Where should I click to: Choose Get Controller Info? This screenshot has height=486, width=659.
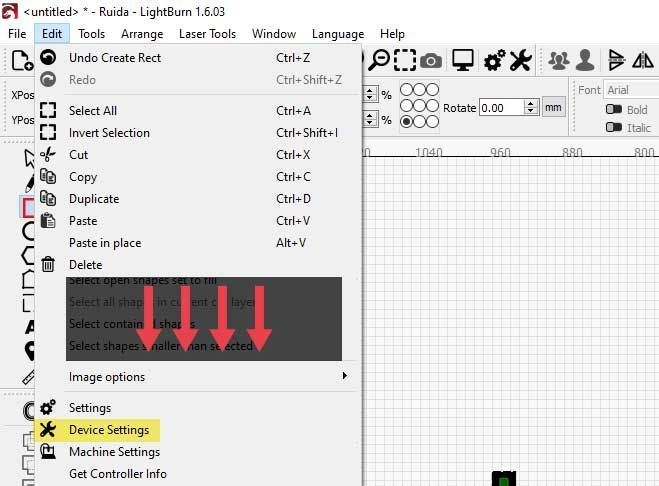click(198, 474)
